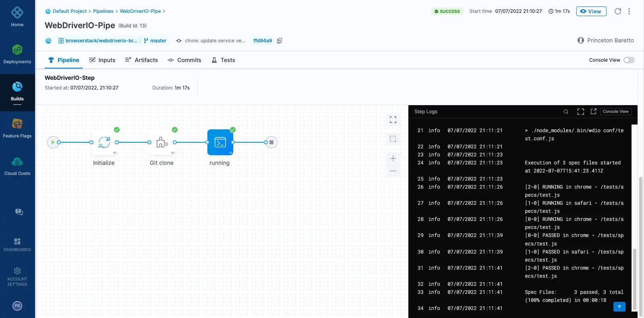The image size is (644, 318).
Task: Click the step logs vertical scrollbar
Action: (x=635, y=278)
